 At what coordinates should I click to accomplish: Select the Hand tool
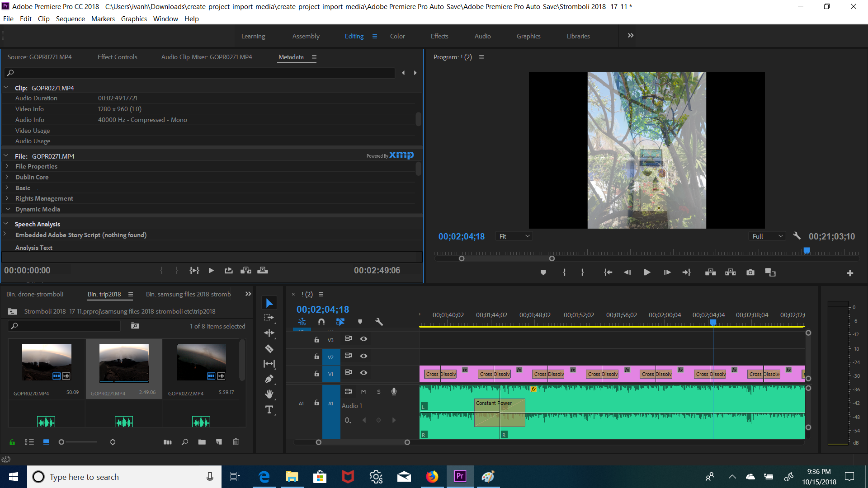[x=269, y=394]
